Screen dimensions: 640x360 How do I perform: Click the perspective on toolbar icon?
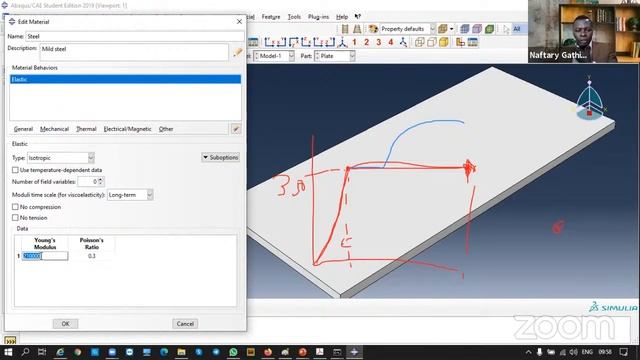[357, 29]
